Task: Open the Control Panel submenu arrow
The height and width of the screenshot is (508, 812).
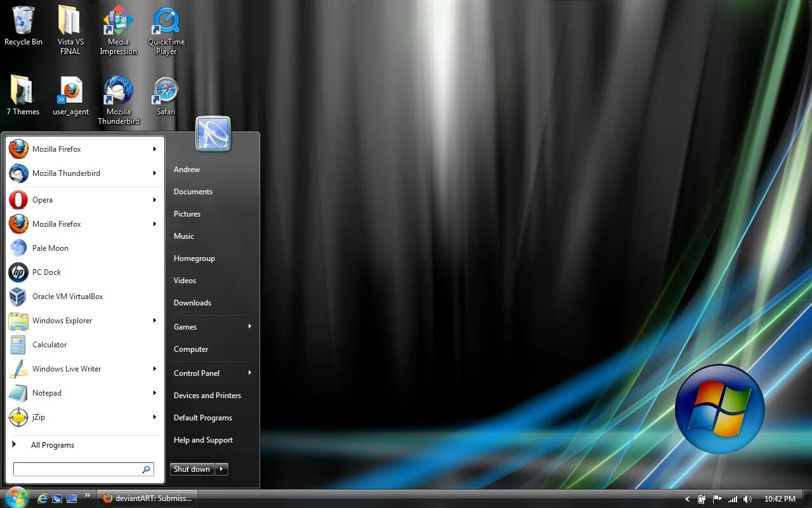Action: 249,373
